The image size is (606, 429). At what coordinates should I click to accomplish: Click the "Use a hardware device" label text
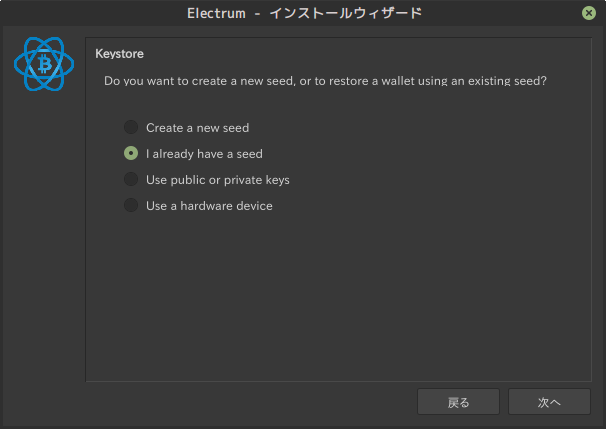pos(209,206)
